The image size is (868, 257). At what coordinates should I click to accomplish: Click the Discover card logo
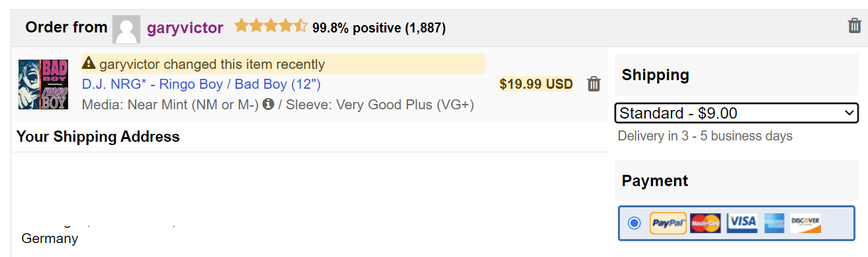point(805,223)
